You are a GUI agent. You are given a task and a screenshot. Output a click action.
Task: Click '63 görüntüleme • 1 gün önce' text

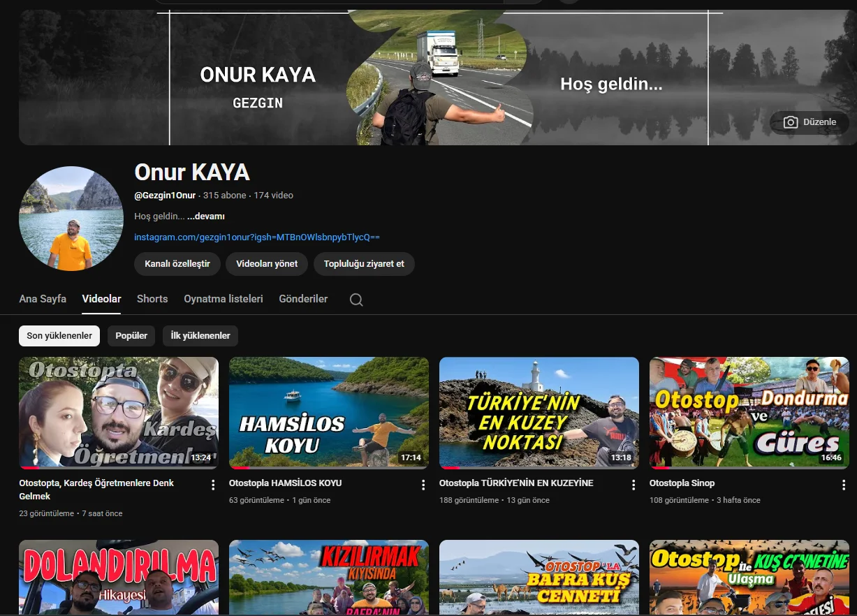click(x=279, y=500)
